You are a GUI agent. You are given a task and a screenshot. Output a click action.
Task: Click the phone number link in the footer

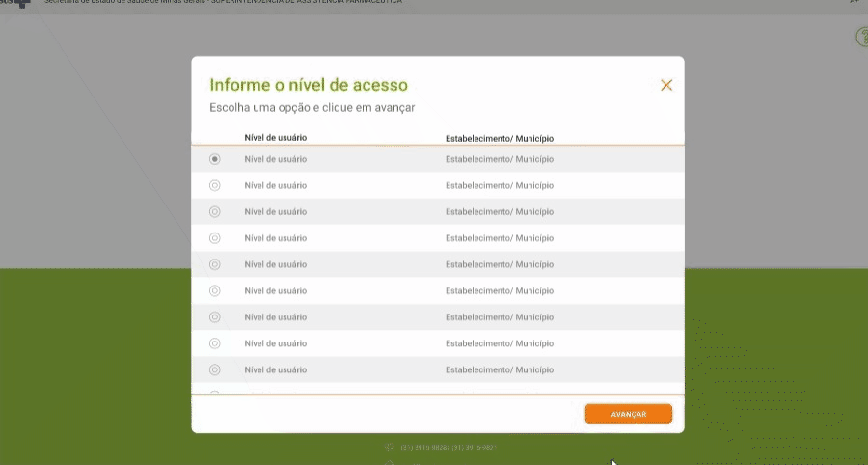pyautogui.click(x=448, y=447)
